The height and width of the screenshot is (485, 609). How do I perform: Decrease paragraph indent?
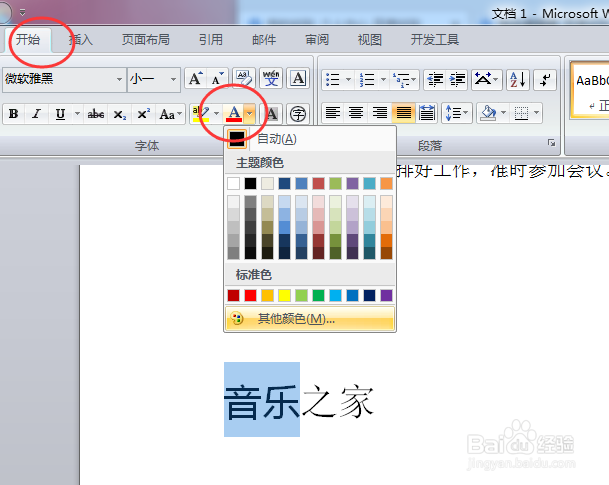(x=435, y=80)
